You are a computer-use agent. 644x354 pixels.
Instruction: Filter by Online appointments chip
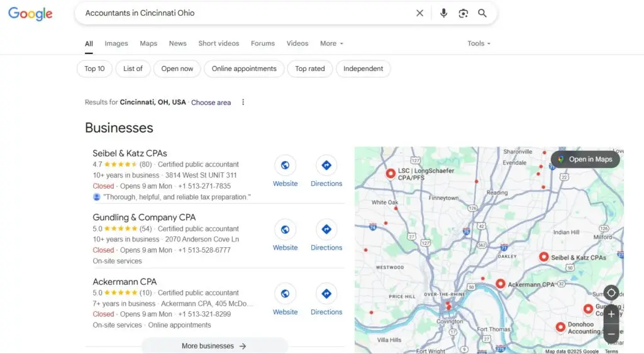pos(244,69)
